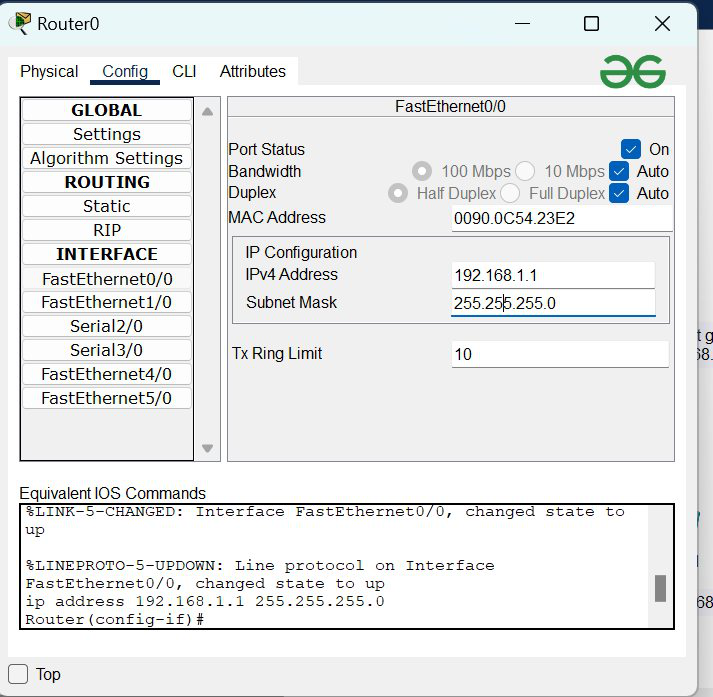This screenshot has width=713, height=697.
Task: Toggle Port Status On checkbox
Action: coord(630,149)
